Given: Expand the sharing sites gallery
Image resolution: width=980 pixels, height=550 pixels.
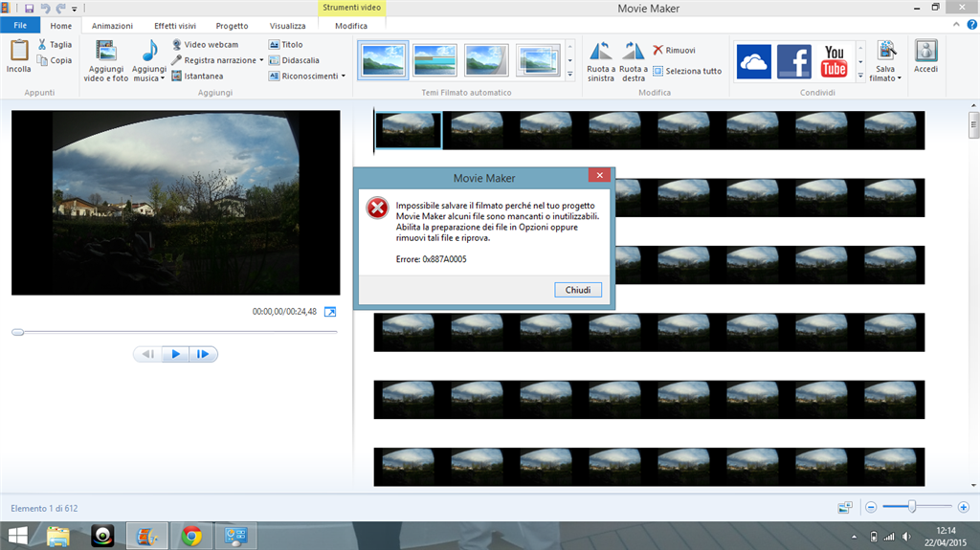Looking at the screenshot, I should (860, 76).
